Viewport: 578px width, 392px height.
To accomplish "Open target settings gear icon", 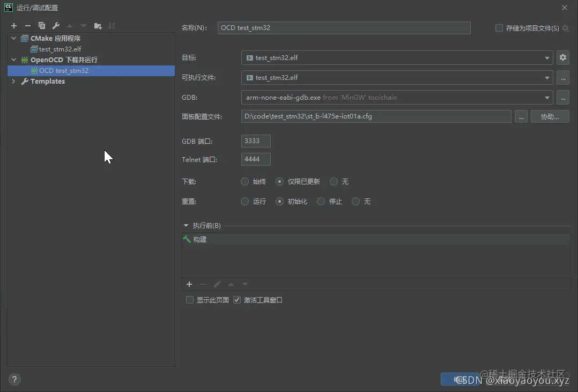I will tap(563, 57).
